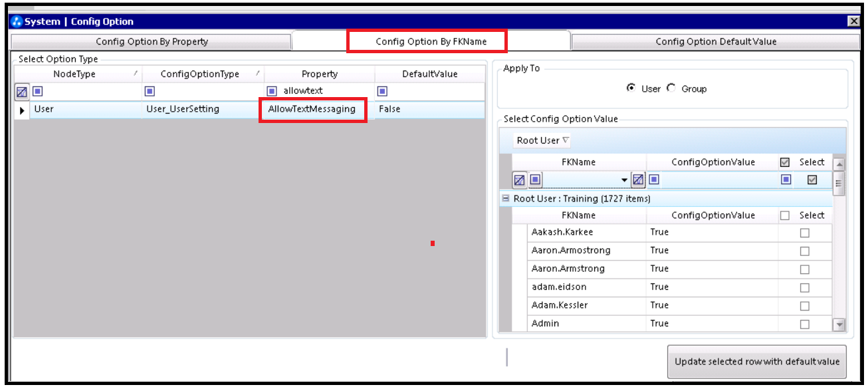Select the User radio button
Image resolution: width=868 pixels, height=387 pixels.
coord(631,88)
